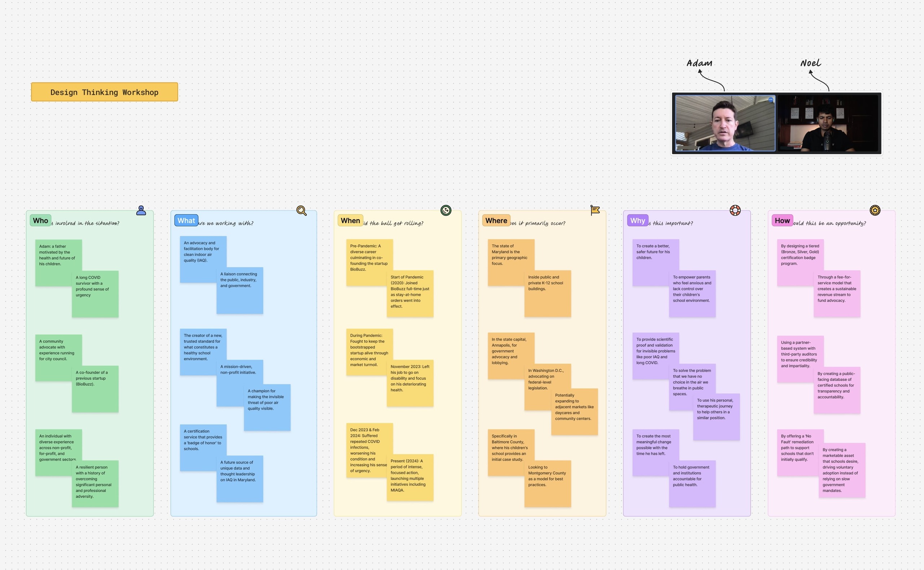Click the person icon above Who column
Screen dimensions: 924x570
click(x=141, y=210)
